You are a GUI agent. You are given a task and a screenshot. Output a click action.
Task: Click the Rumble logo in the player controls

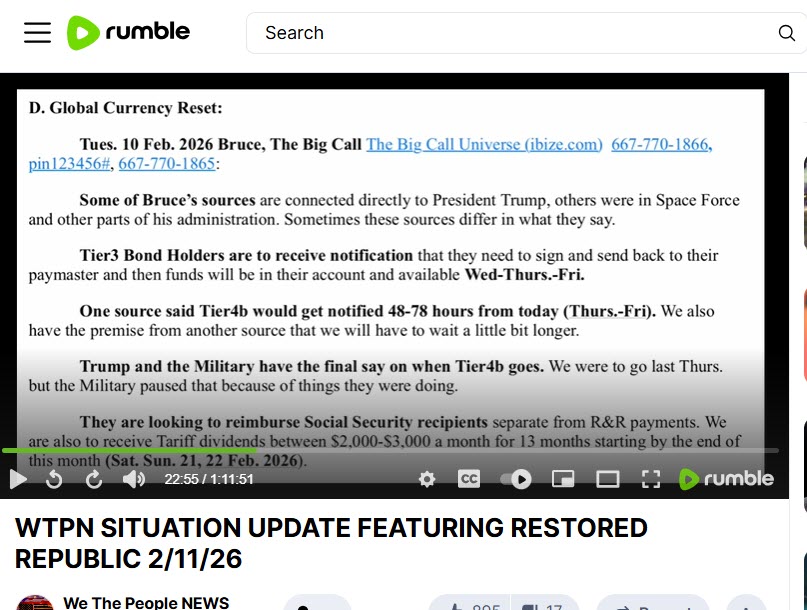click(x=726, y=479)
